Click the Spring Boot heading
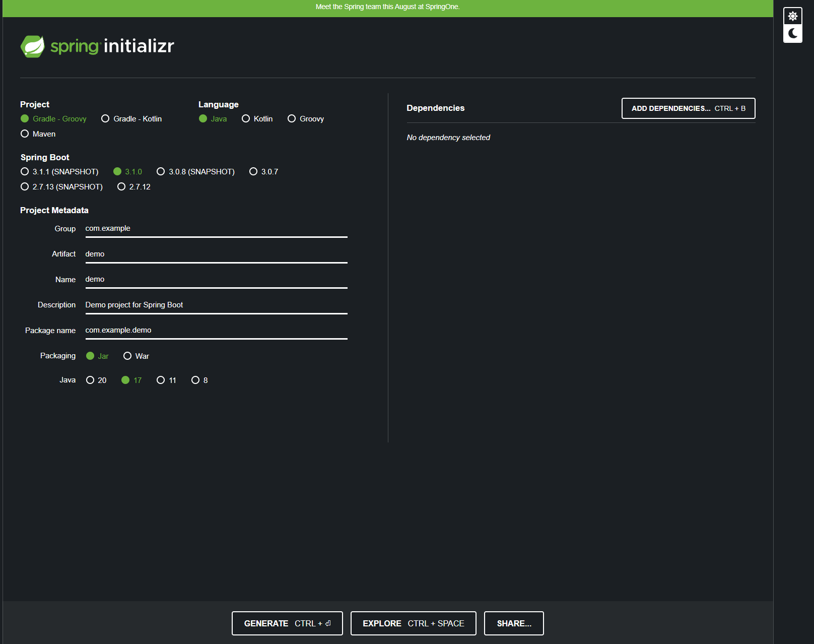The width and height of the screenshot is (814, 644). tap(45, 158)
